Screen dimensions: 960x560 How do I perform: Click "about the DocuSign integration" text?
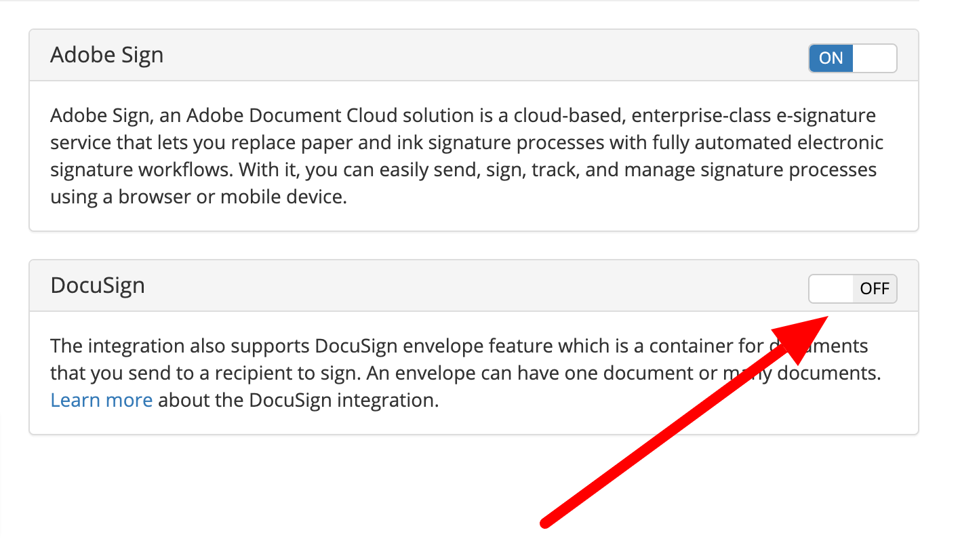(x=299, y=400)
